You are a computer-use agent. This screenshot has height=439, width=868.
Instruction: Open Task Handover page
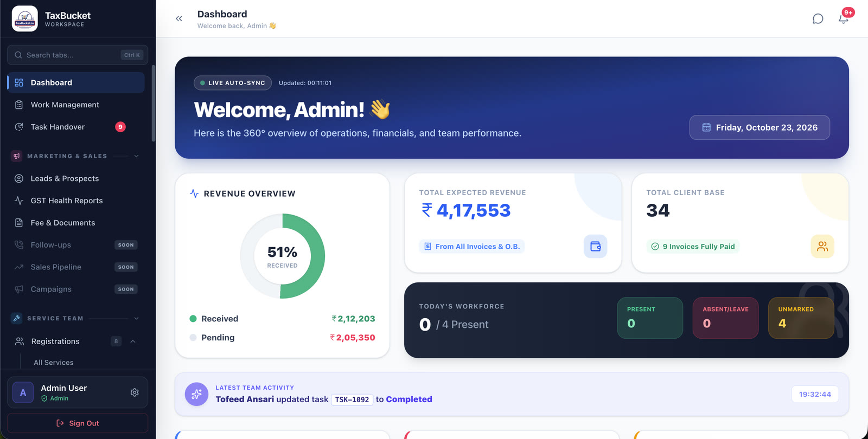tap(76, 127)
